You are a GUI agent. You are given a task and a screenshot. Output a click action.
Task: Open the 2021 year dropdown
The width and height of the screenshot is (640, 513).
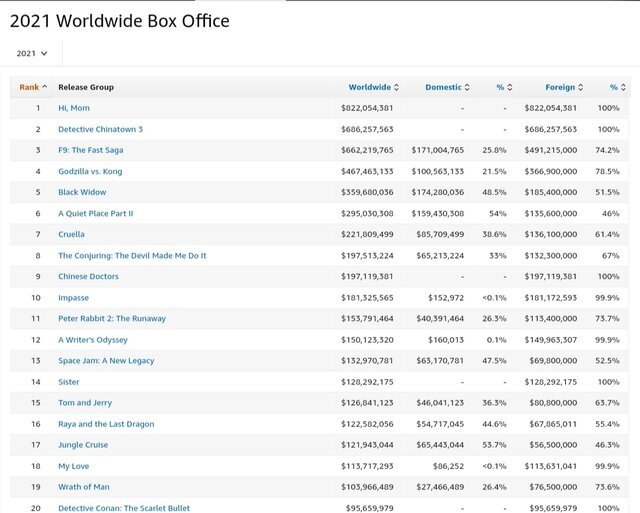pyautogui.click(x=32, y=53)
